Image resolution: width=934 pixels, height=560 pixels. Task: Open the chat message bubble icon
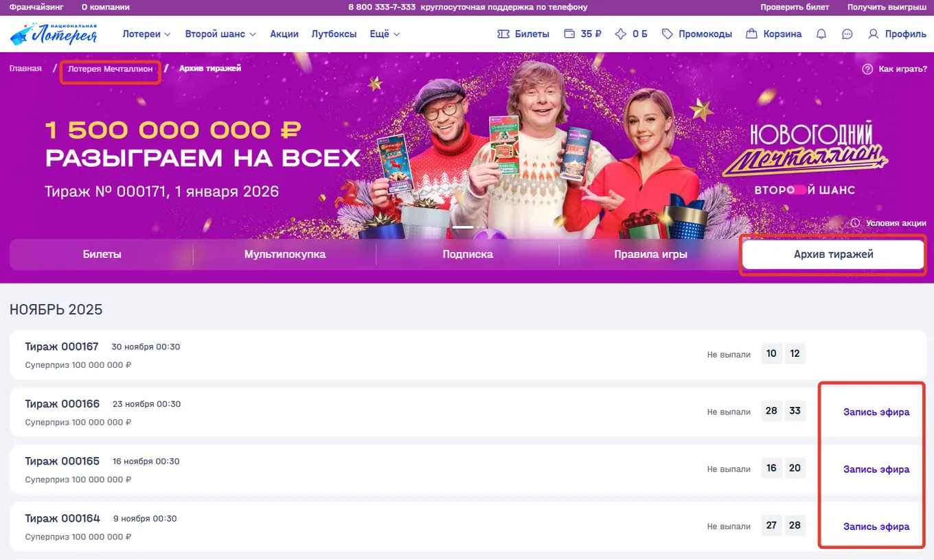[847, 34]
